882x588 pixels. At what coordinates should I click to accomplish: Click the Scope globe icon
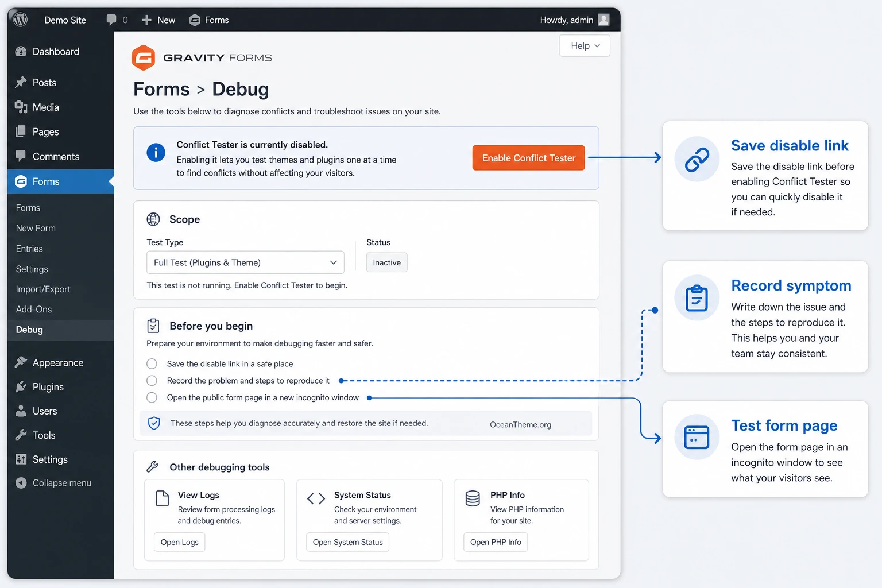click(153, 219)
